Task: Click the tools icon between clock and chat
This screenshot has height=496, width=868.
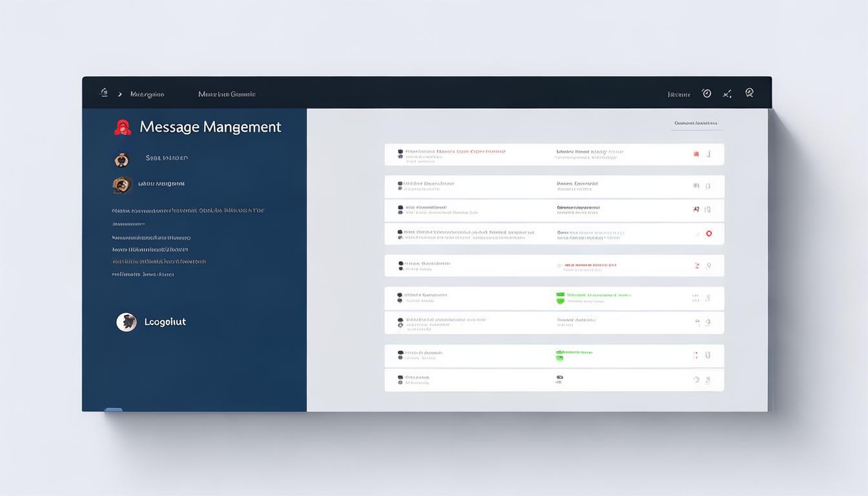Action: [x=727, y=94]
